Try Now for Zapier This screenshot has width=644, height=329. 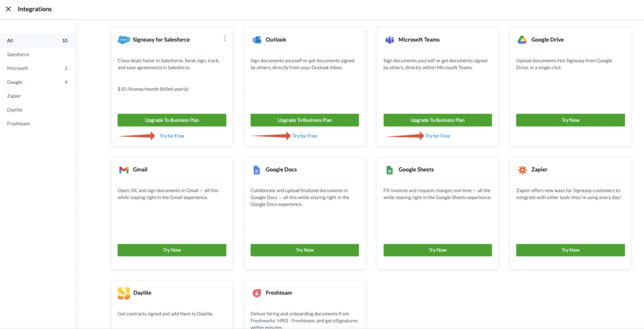coord(570,250)
